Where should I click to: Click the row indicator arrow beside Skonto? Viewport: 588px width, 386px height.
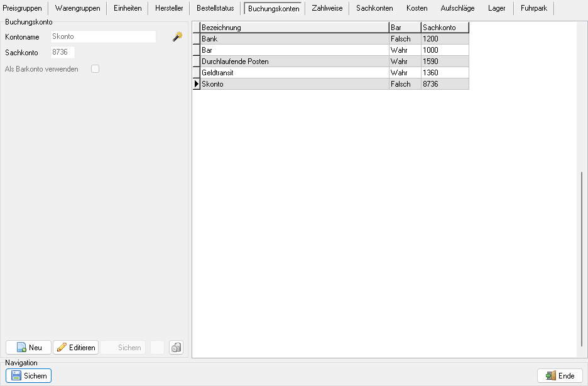[x=196, y=84]
